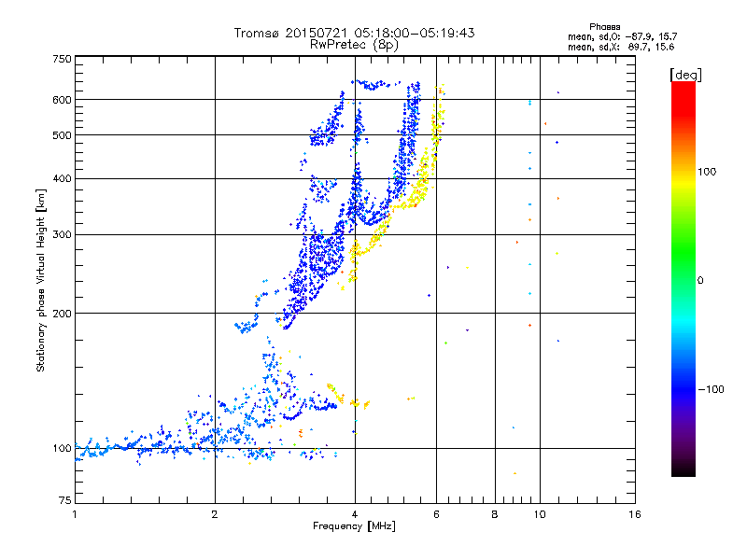The image size is (747, 560).
Task: Click y-axis tick label "200"
Action: point(62,314)
